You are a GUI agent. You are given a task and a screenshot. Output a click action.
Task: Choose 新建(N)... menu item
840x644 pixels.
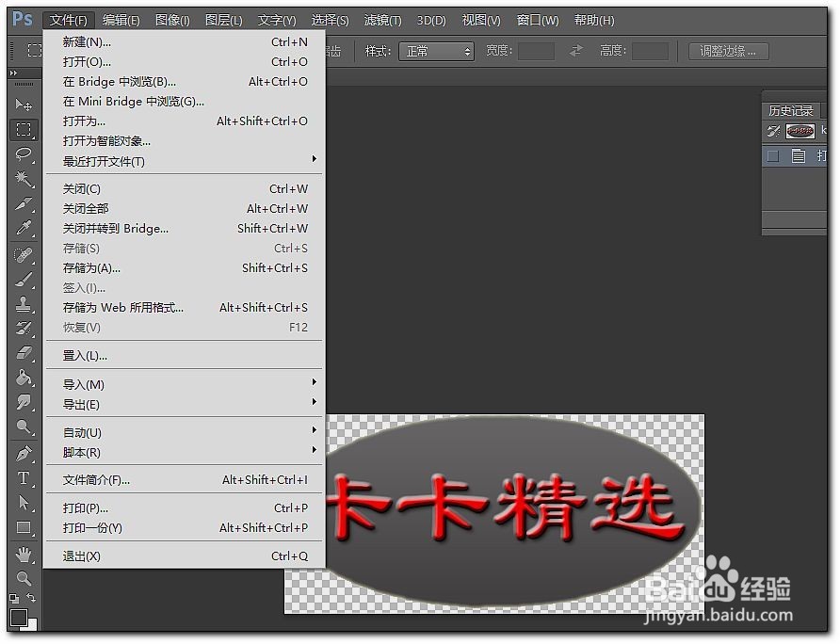185,41
